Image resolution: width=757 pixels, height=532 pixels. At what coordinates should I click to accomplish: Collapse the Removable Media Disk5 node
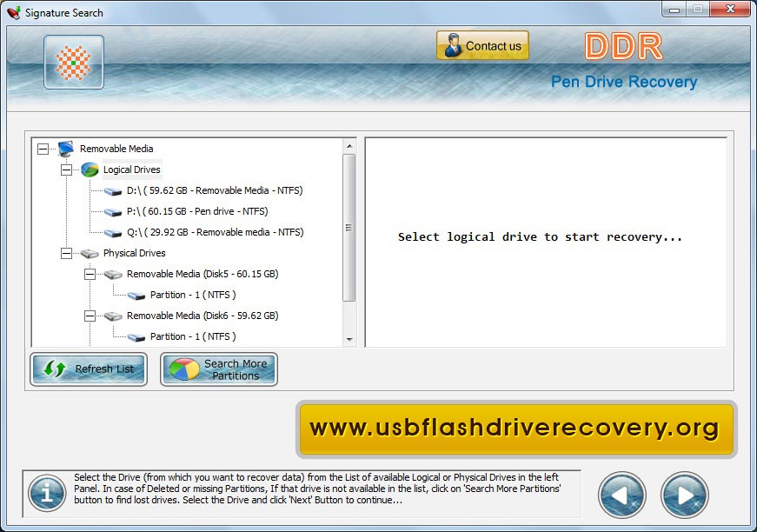[90, 274]
